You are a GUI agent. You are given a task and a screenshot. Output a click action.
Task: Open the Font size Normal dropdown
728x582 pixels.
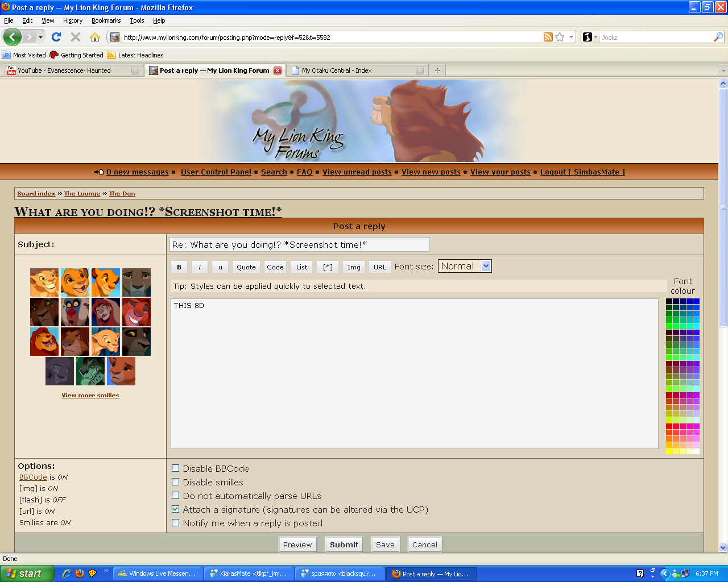[x=465, y=266]
